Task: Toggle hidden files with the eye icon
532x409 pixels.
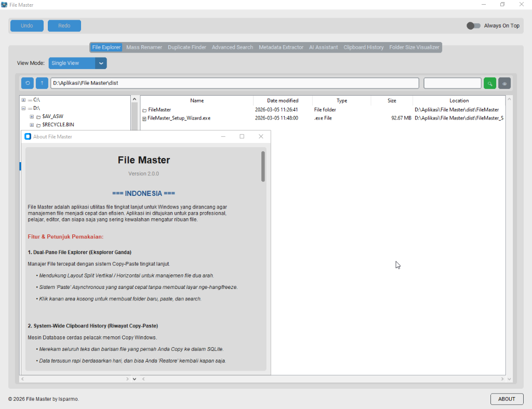Action: (504, 83)
